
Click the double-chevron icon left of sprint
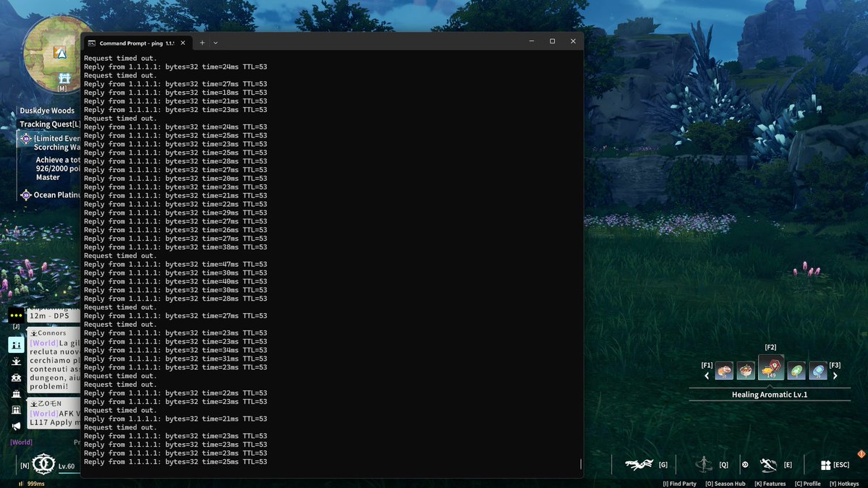click(x=745, y=464)
